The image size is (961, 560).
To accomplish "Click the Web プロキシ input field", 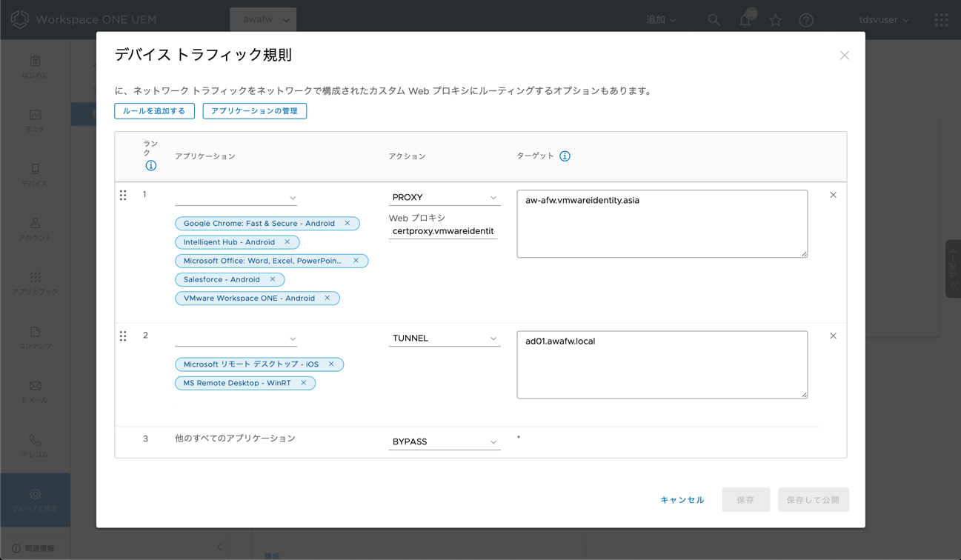I will [x=443, y=231].
